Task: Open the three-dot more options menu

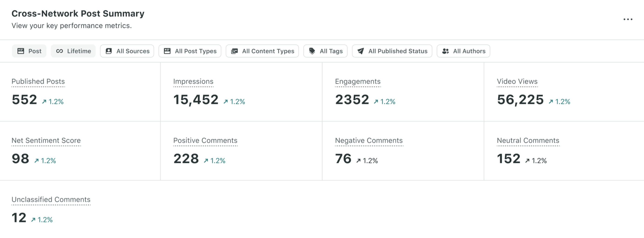Action: 628,19
